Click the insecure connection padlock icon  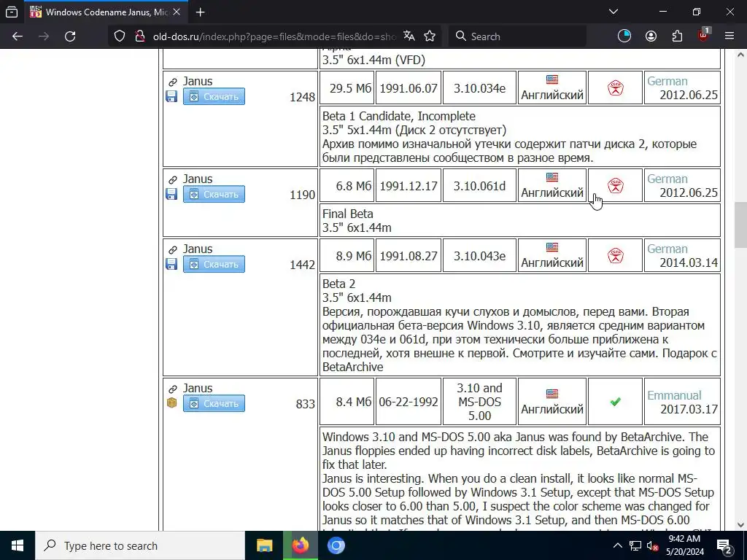pos(139,36)
